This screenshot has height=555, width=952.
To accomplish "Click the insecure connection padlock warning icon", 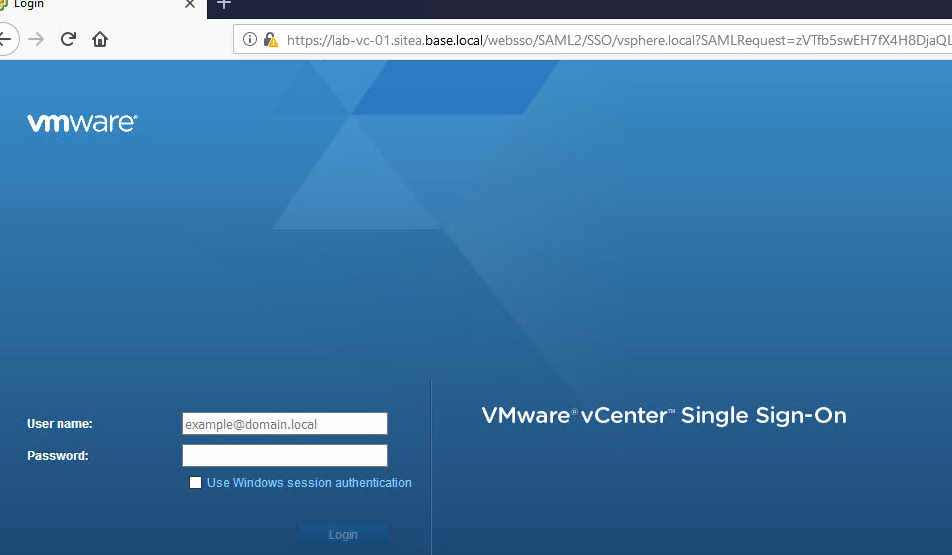I will point(270,40).
